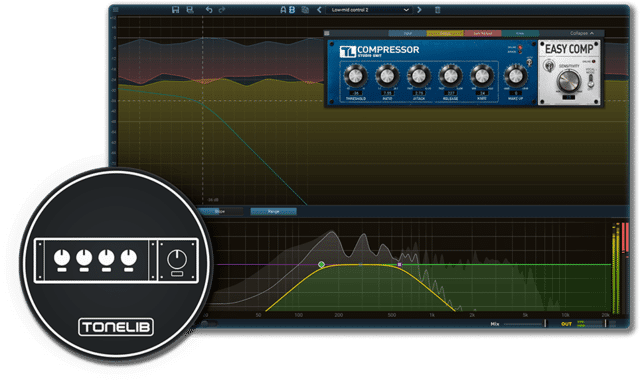This screenshot has height=380, width=640.
Task: Select comparison state B
Action: [x=292, y=10]
